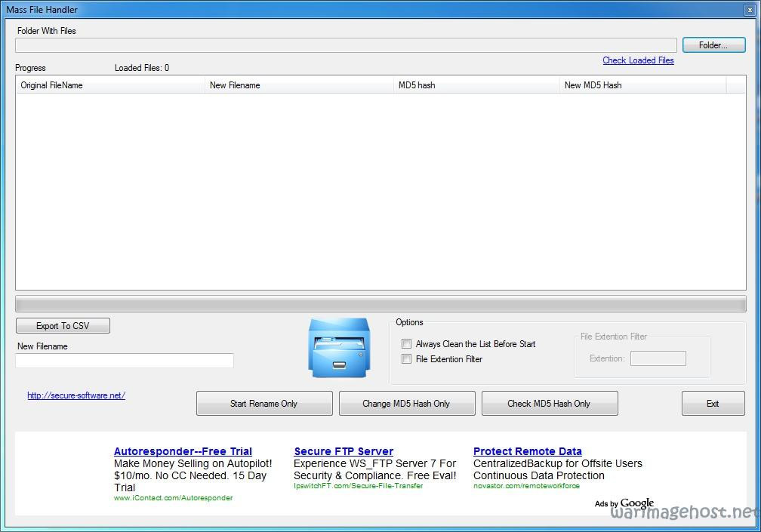Screen dimensions: 761x532
Task: Close the Mass File Handler window
Action: pos(750,10)
